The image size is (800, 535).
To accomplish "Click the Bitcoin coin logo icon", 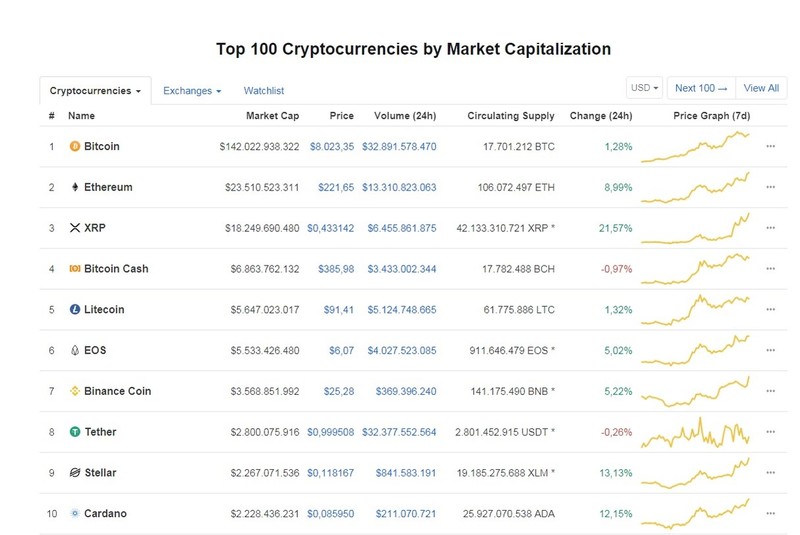I will coord(75,146).
